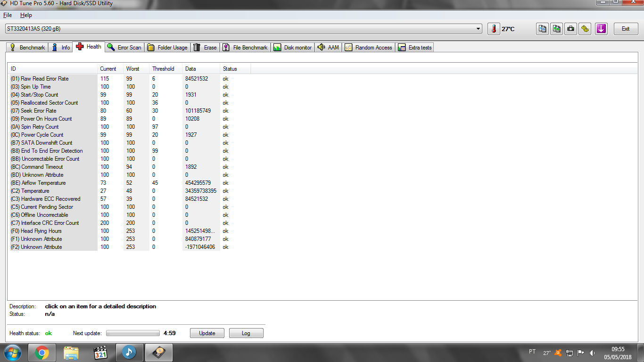Click the purple down-arrow minimize-to-tray icon
Viewport: 644px width, 362px height.
(601, 29)
